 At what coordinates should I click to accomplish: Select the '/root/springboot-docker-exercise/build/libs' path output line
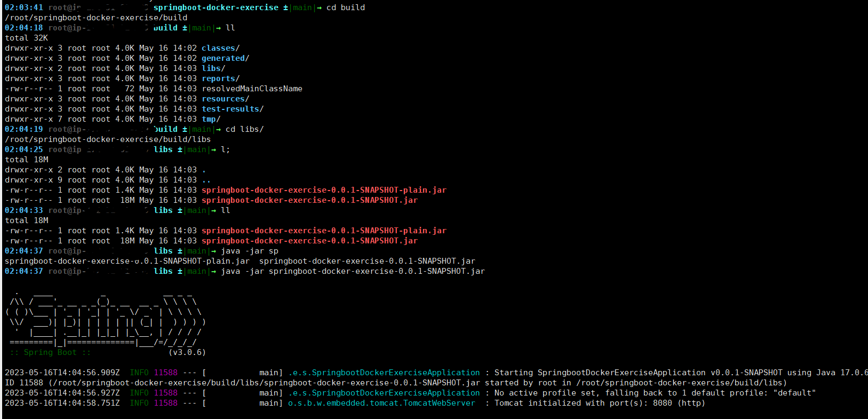click(x=108, y=139)
